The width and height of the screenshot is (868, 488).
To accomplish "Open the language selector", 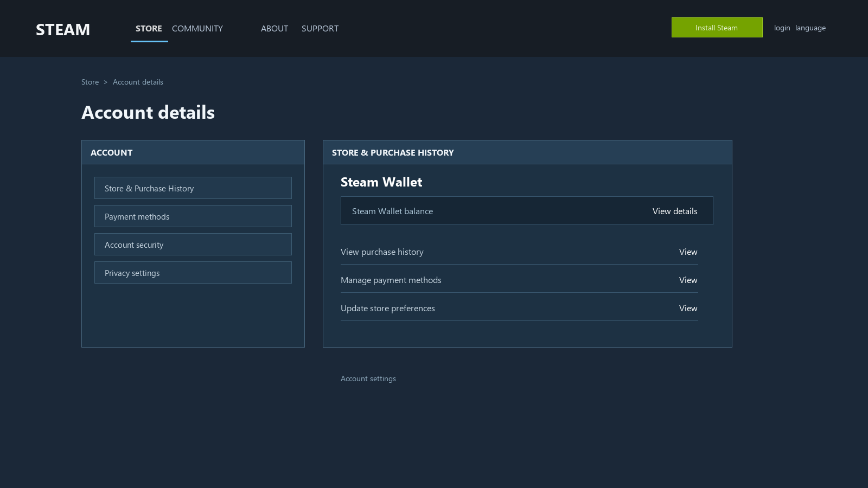I will click(810, 28).
